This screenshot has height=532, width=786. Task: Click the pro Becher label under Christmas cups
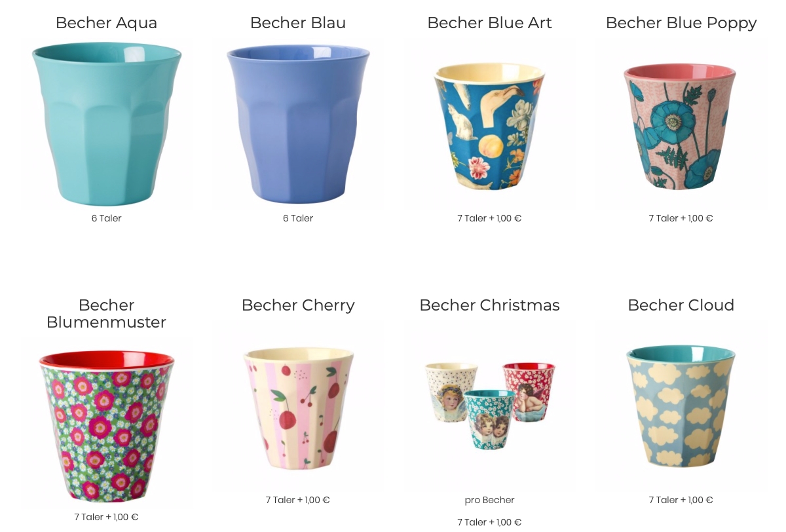tap(489, 500)
